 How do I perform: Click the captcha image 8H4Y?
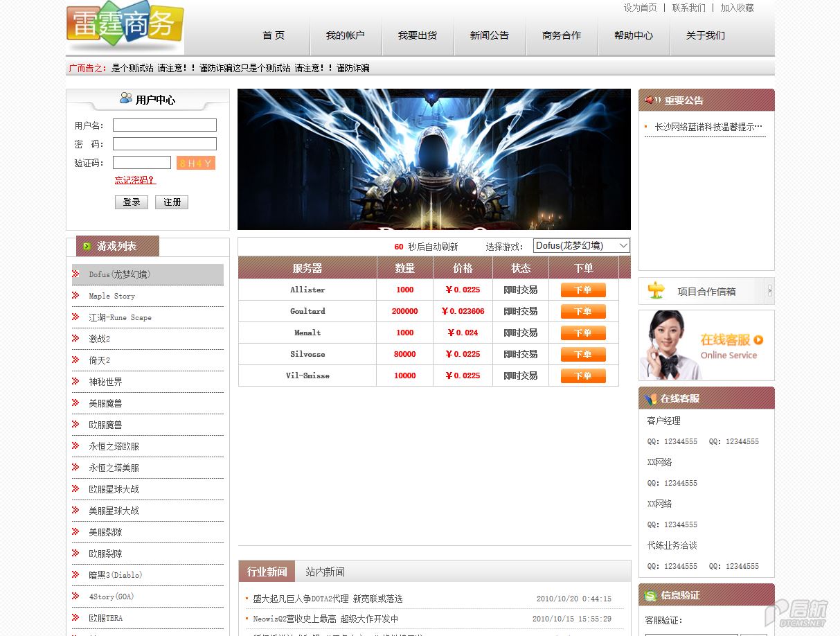pyautogui.click(x=195, y=163)
